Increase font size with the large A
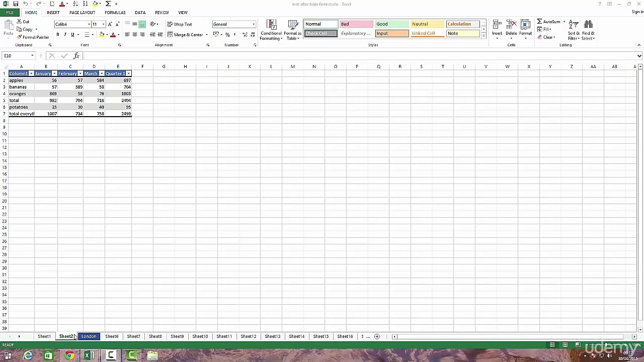The width and height of the screenshot is (644, 362). click(110, 24)
